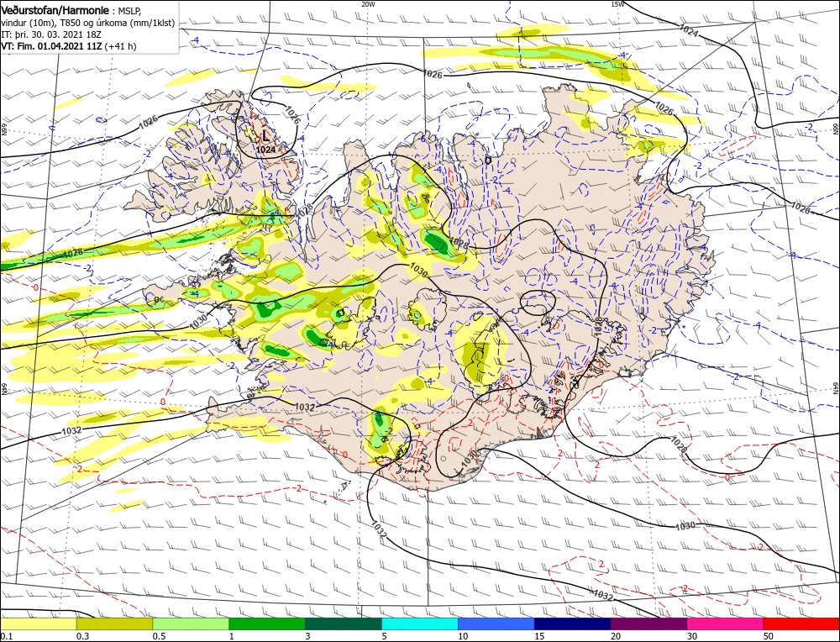The width and height of the screenshot is (840, 642).
Task: Click the legend value "50"
Action: click(x=769, y=636)
